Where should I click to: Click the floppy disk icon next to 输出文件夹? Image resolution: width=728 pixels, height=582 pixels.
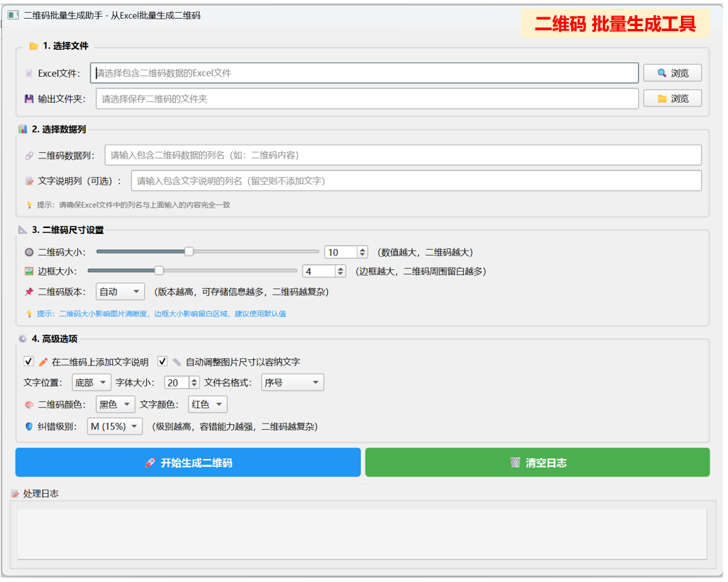29,99
